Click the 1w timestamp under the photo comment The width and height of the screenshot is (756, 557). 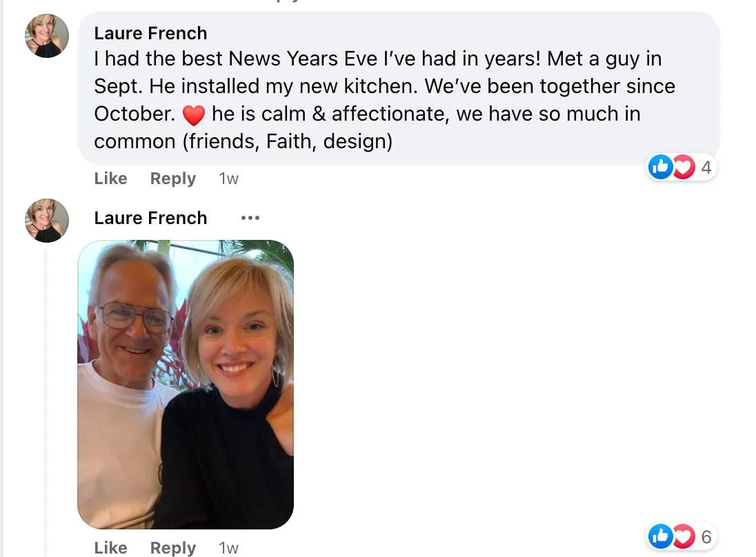tap(228, 547)
